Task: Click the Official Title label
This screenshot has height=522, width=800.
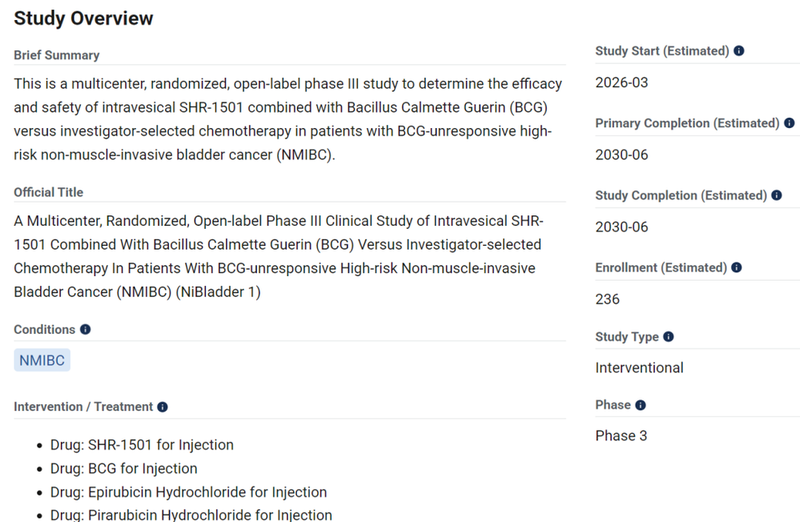Action: pyautogui.click(x=49, y=192)
